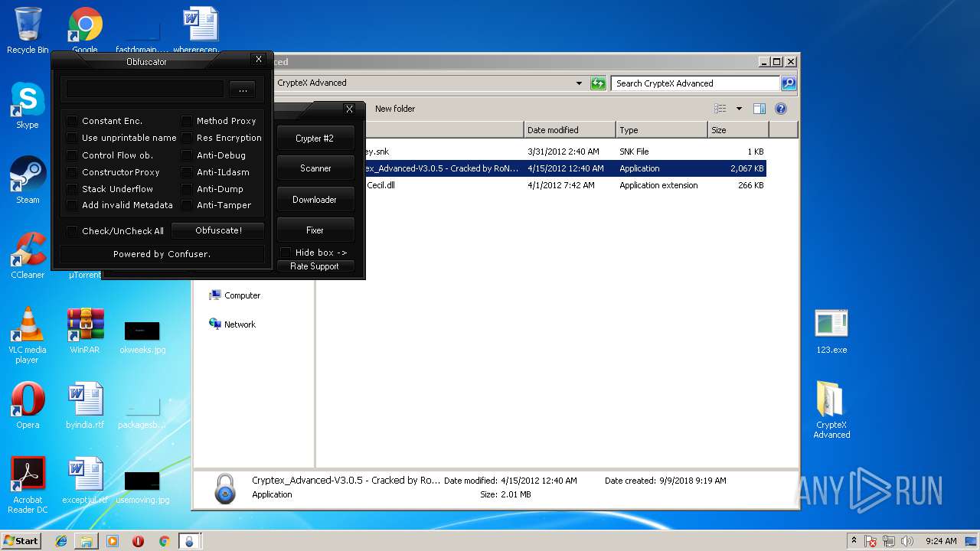Screen dimensions: 980x551
Task: Toggle Check/UnCheck All checkbox
Action: (72, 231)
